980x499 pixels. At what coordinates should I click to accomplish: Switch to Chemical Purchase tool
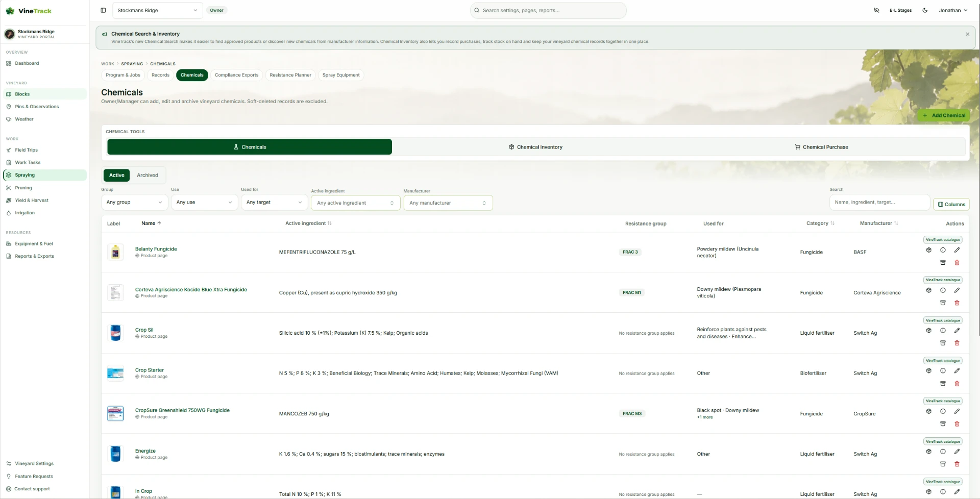[821, 147]
